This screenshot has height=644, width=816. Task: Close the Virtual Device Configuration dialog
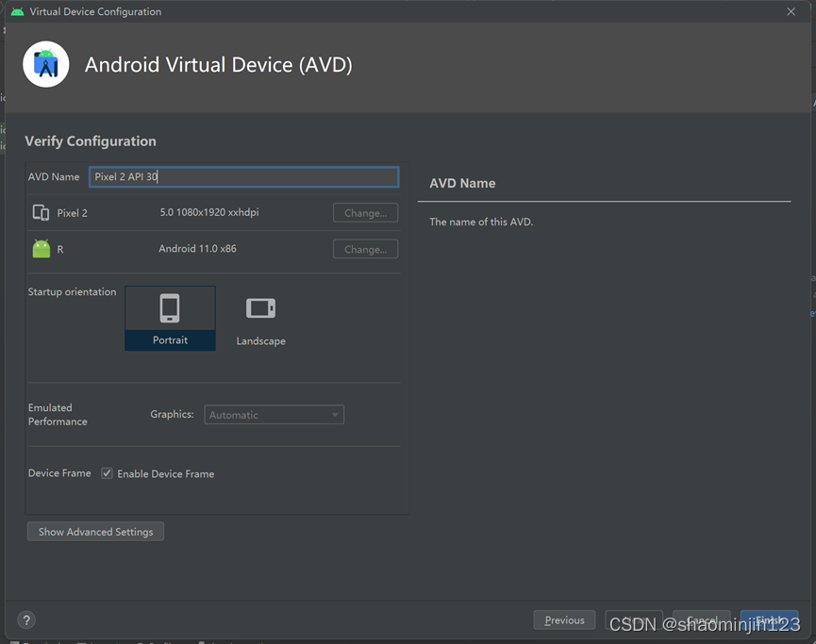click(791, 11)
